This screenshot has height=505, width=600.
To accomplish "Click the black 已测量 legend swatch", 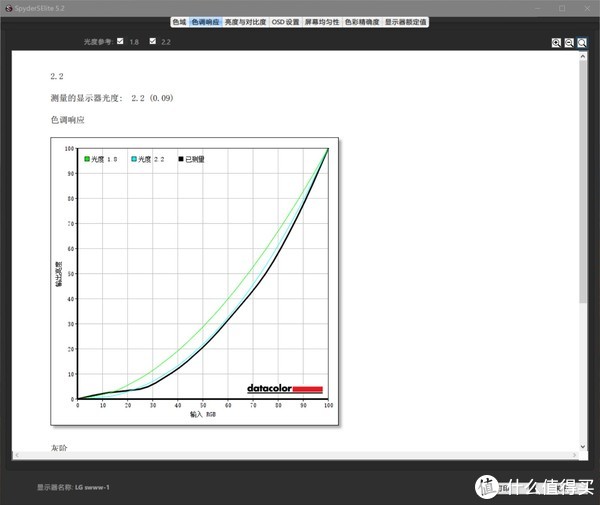I will pyautogui.click(x=181, y=159).
